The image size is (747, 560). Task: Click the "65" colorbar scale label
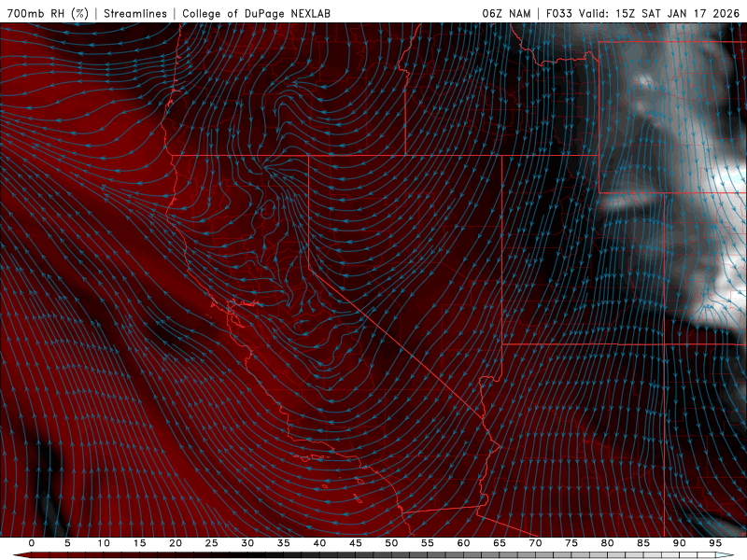click(500, 543)
